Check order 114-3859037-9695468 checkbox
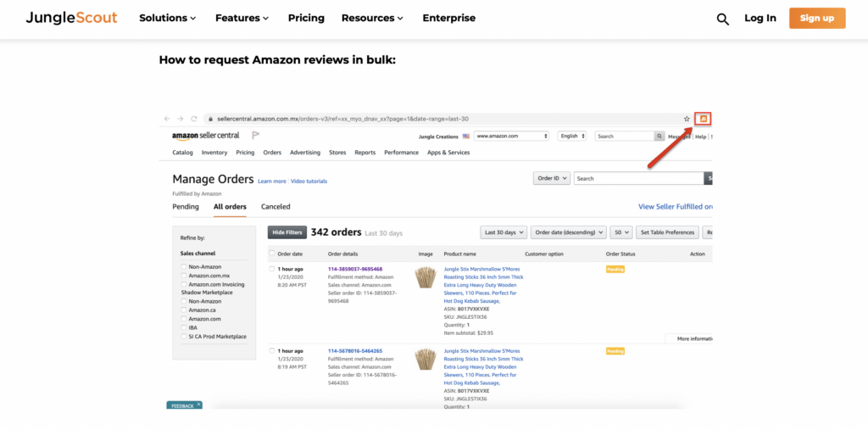This screenshot has width=868, height=430. [x=272, y=269]
